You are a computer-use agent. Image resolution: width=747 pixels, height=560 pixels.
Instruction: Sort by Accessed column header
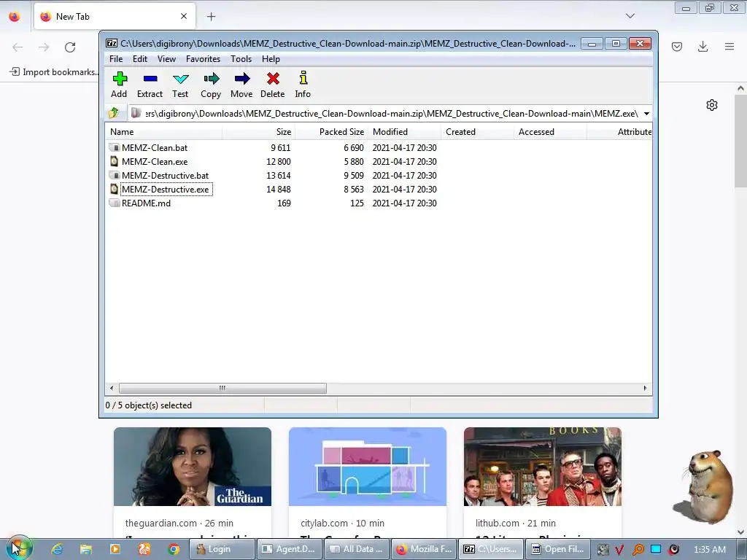click(x=550, y=132)
